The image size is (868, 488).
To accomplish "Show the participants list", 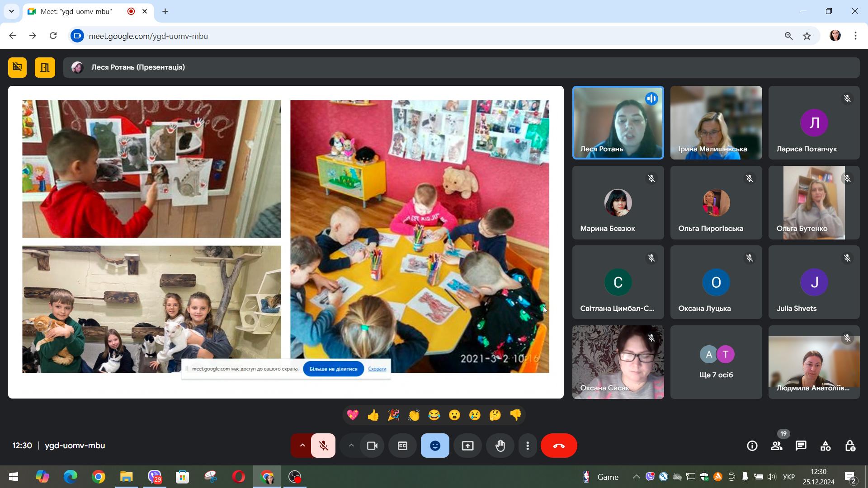I will point(777,446).
